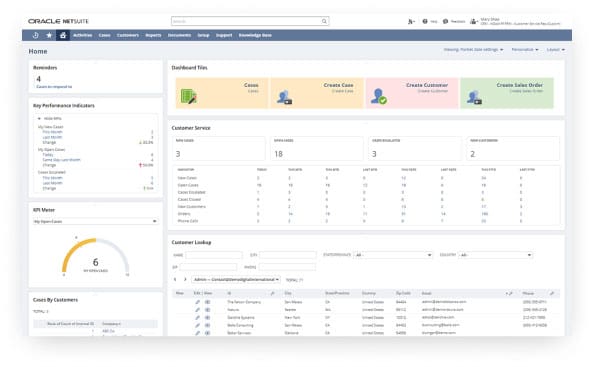Open the star Shortcuts icon
The width and height of the screenshot is (594, 367).
point(49,35)
